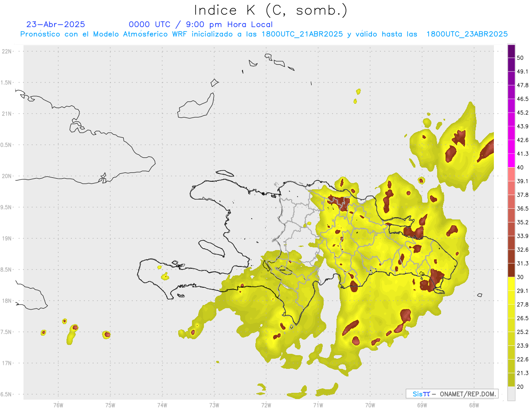
Task: Click the colorbar label '26.5'
Action: pyautogui.click(x=522, y=318)
